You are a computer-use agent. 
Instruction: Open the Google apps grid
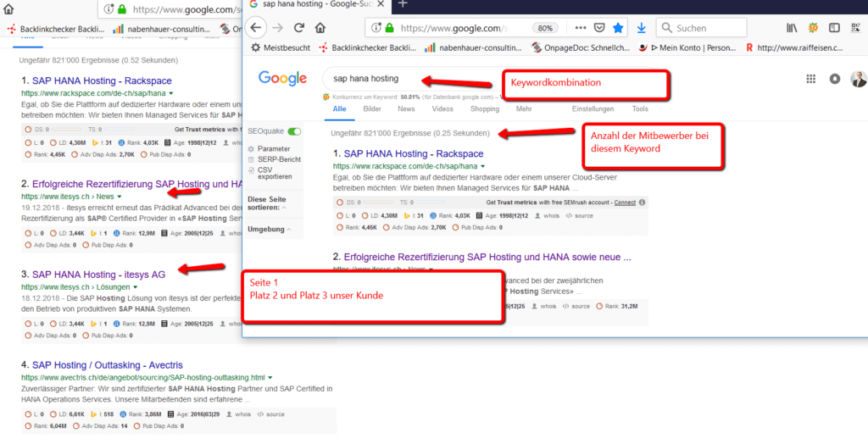click(x=810, y=79)
